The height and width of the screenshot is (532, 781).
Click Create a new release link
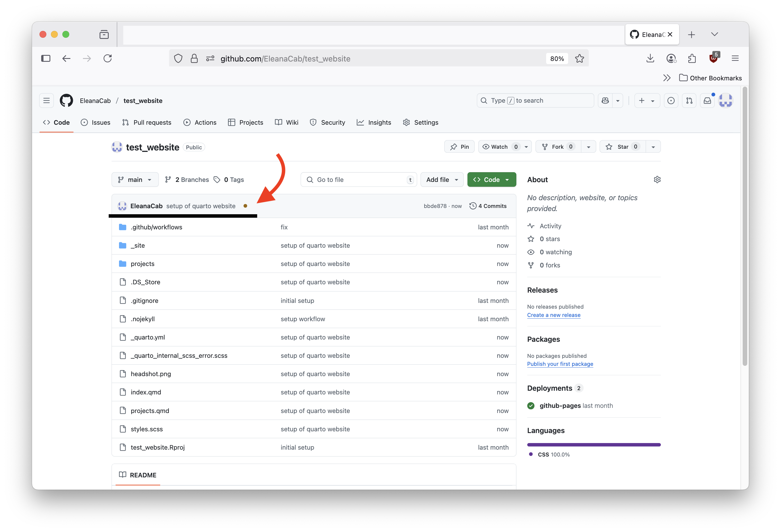click(x=554, y=315)
